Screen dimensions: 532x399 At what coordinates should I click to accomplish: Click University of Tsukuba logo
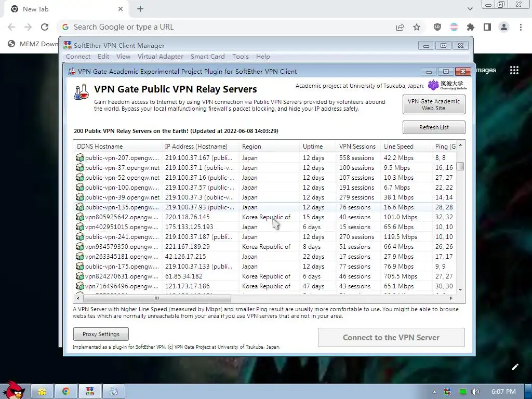[x=447, y=85]
